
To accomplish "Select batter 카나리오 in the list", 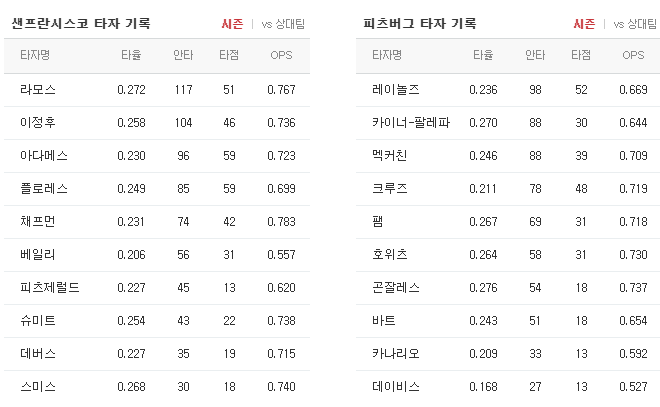I will coord(396,354).
